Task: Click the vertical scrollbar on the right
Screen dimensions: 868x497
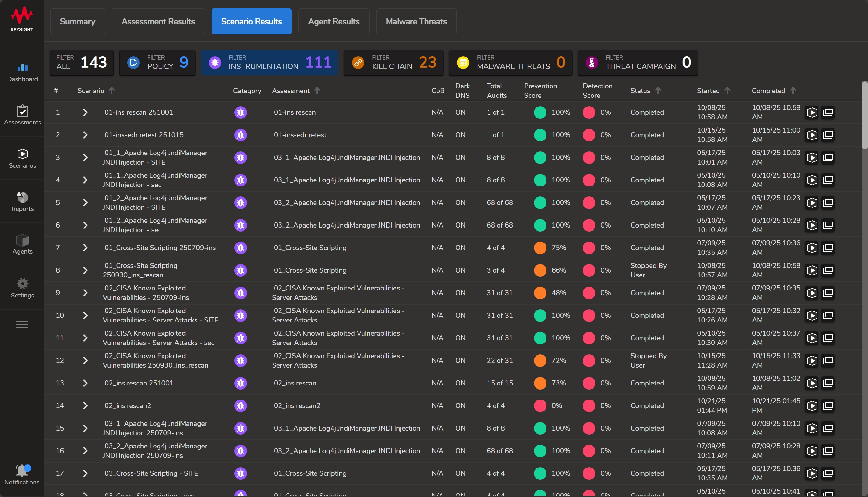Action: tap(864, 115)
